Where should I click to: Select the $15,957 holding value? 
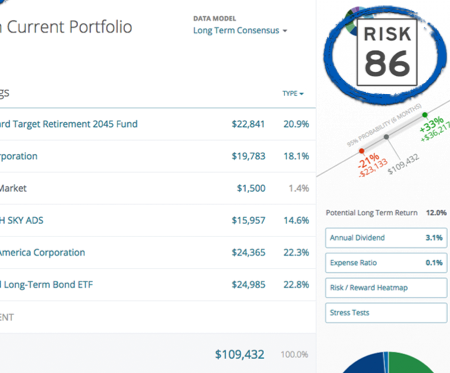click(248, 220)
